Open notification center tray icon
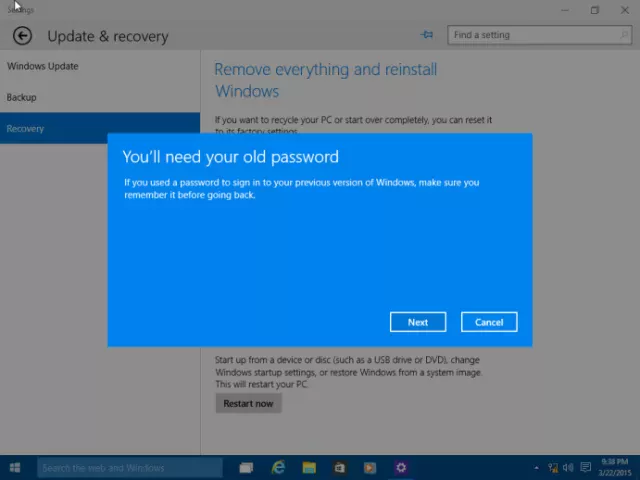 click(x=586, y=467)
